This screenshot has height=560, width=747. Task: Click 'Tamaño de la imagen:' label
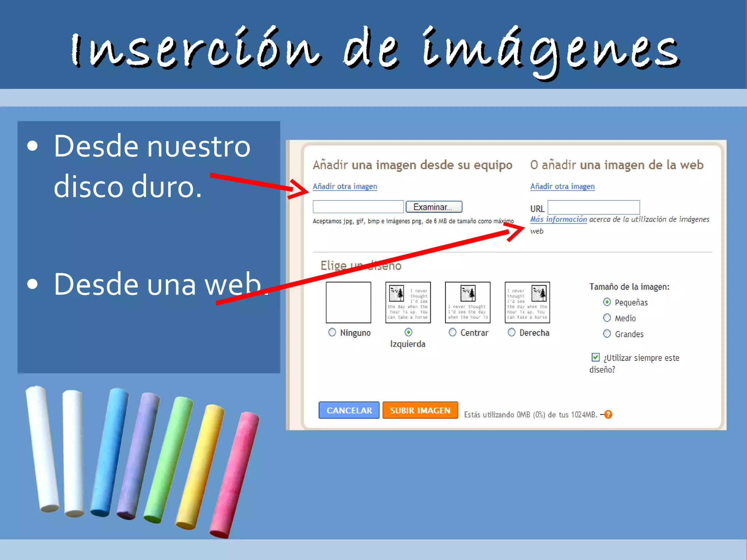629,287
